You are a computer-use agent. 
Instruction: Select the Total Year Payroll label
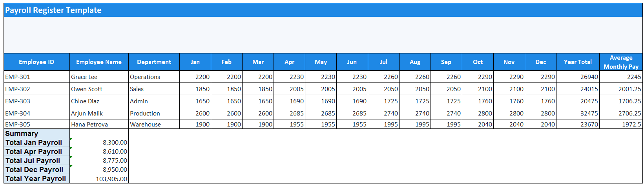[x=37, y=179]
